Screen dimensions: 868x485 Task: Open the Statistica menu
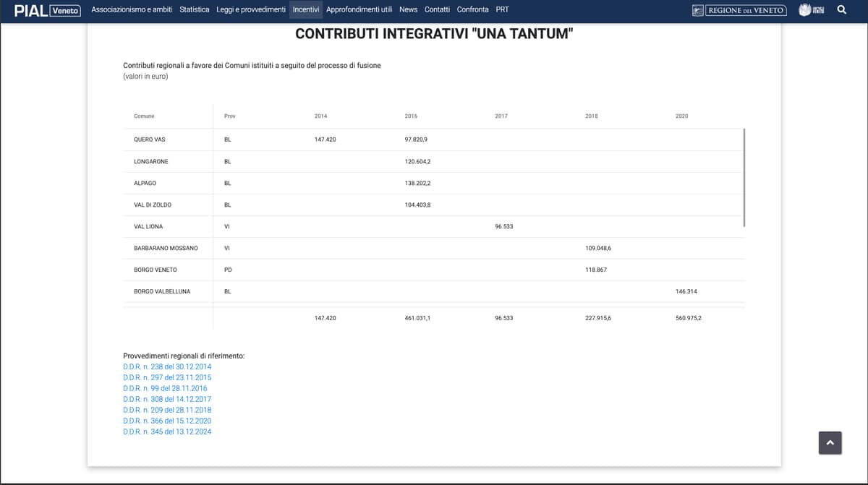[195, 9]
